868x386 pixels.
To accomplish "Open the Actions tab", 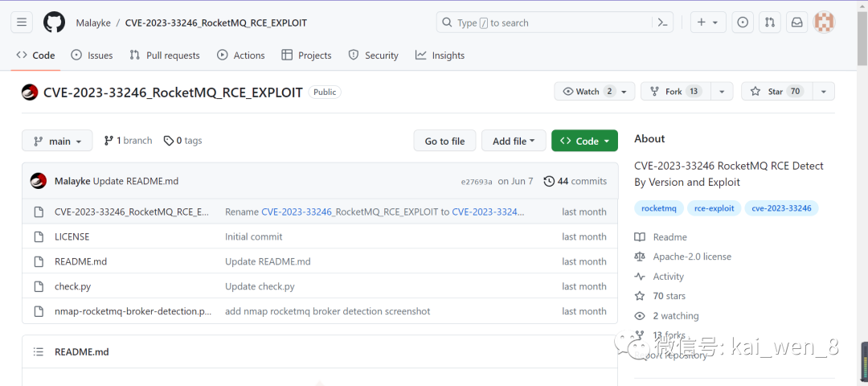I will [x=241, y=55].
